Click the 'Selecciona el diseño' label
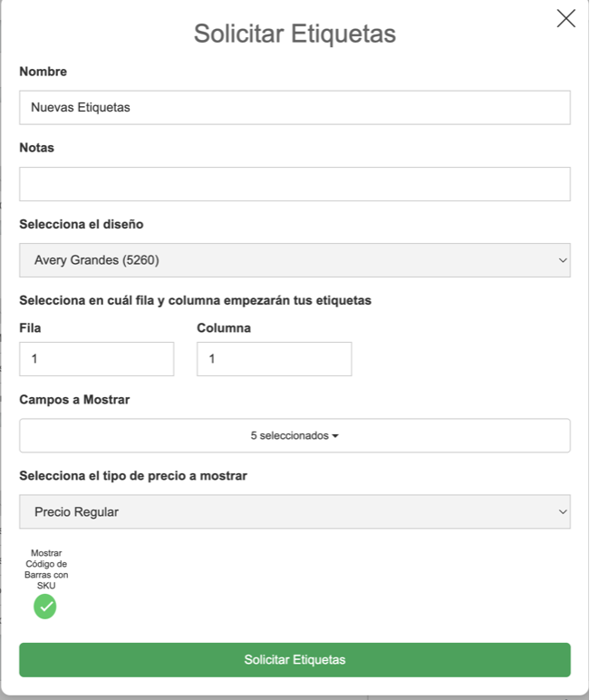590x700 pixels. pos(82,224)
